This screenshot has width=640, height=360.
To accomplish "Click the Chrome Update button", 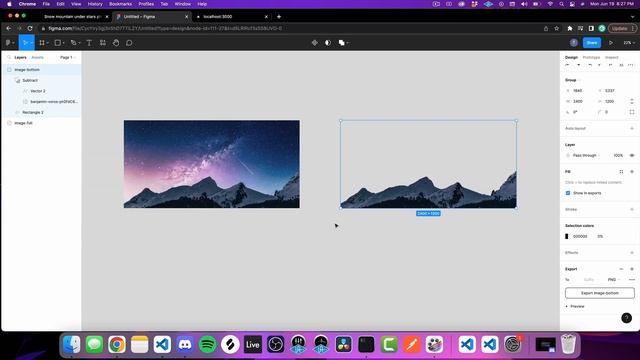I will pos(622,28).
